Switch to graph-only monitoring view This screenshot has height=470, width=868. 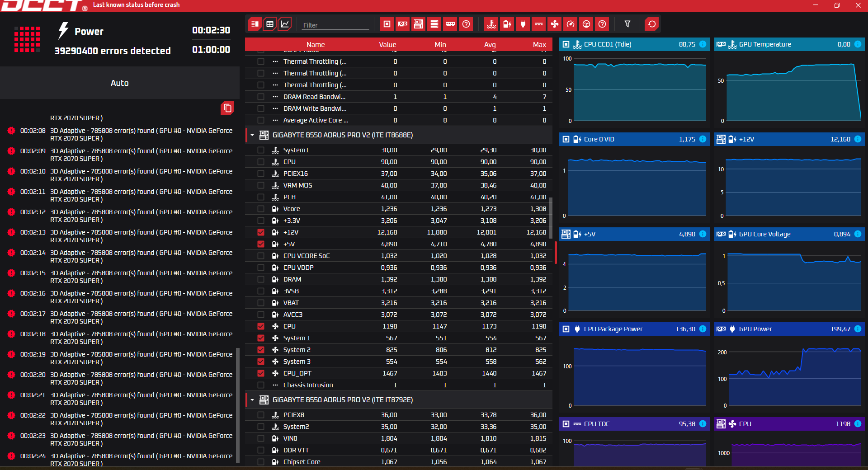(285, 24)
